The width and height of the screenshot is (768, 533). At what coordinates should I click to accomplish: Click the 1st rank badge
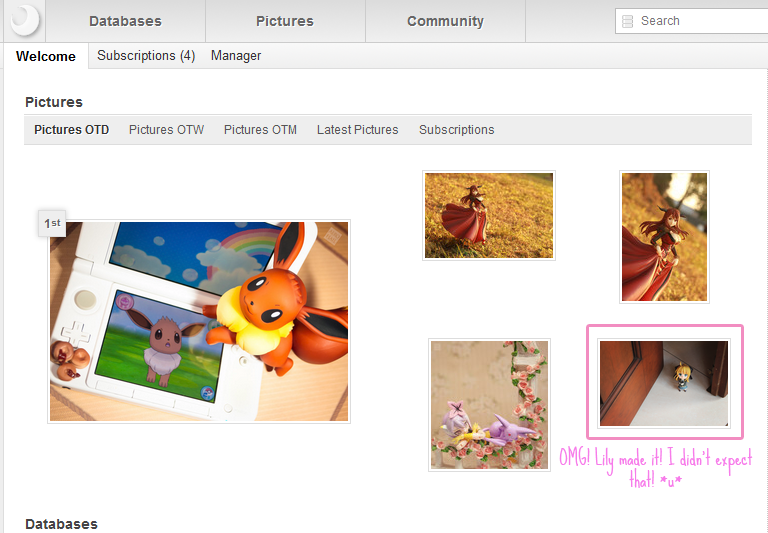52,223
